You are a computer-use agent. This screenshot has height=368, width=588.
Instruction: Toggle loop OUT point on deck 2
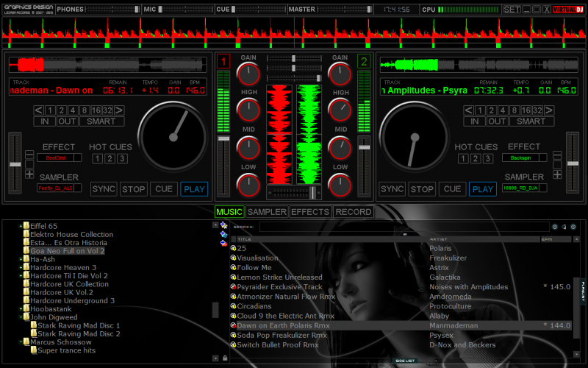point(498,121)
